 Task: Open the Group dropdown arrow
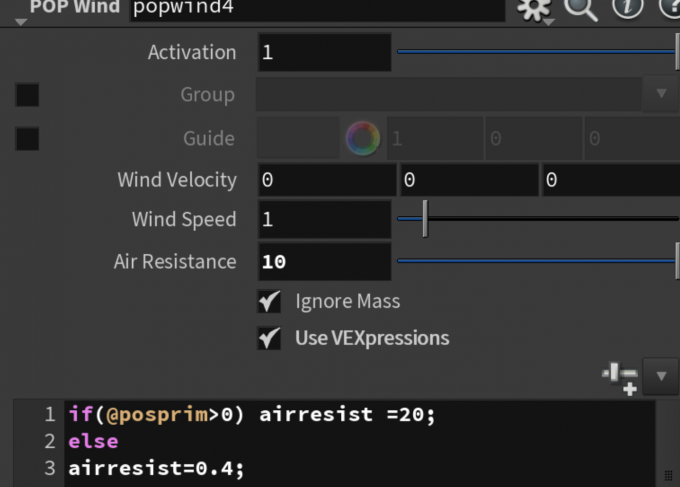coord(661,94)
